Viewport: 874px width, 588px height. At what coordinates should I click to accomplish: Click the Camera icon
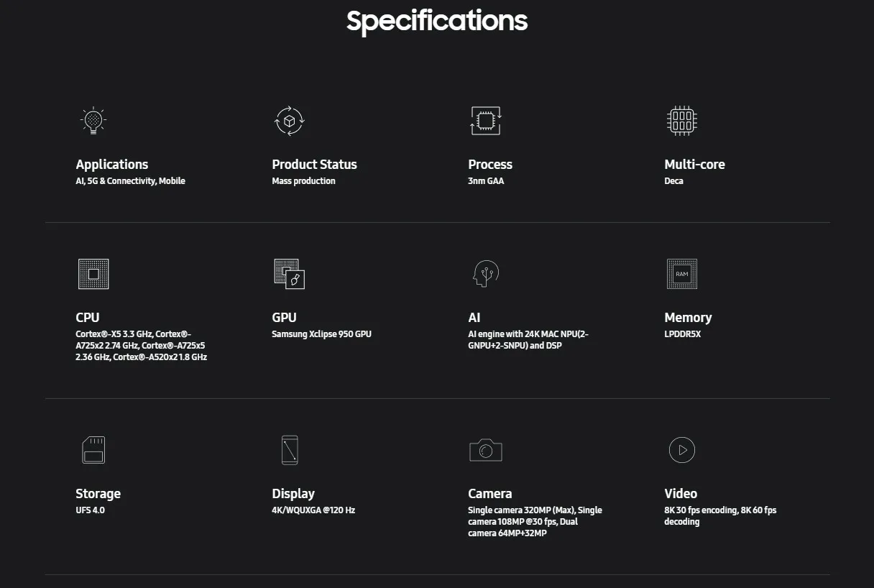click(x=486, y=450)
